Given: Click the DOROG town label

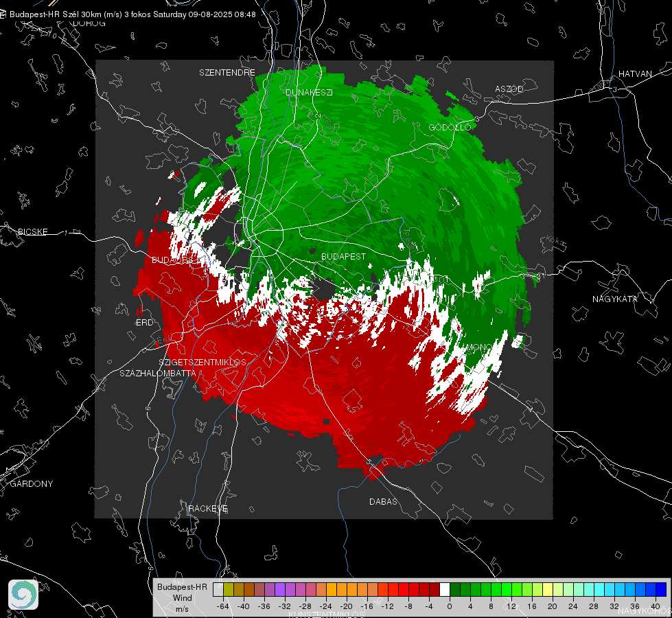Looking at the screenshot, I should coord(89,23).
